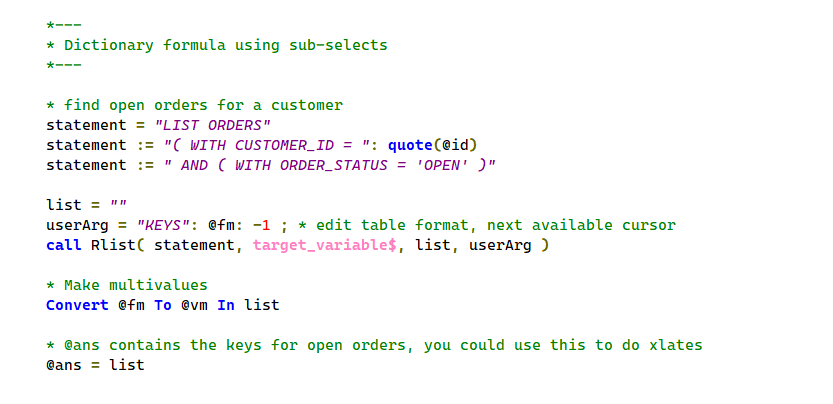This screenshot has width=833, height=404.
Task: Click the blue 'In' keyword
Action: coord(226,305)
